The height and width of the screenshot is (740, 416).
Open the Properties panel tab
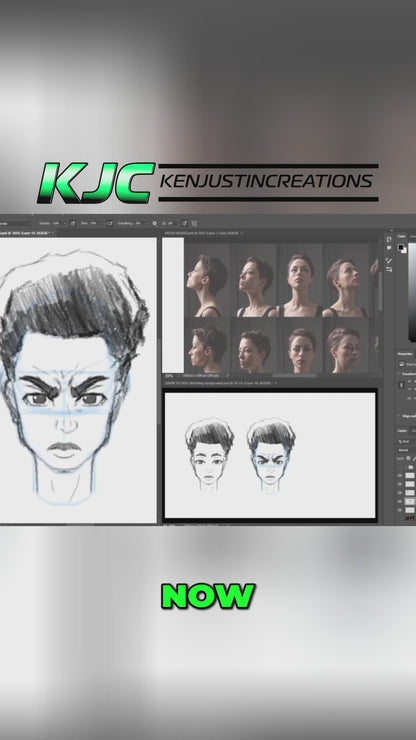click(x=405, y=354)
